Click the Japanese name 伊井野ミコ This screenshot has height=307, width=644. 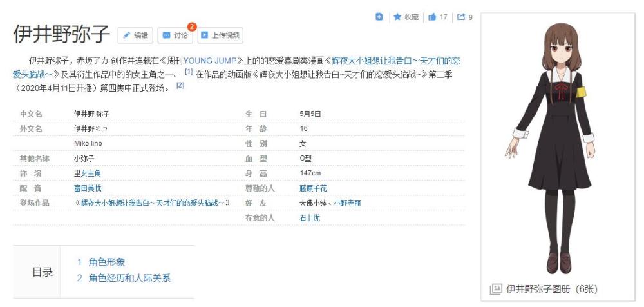click(x=91, y=129)
